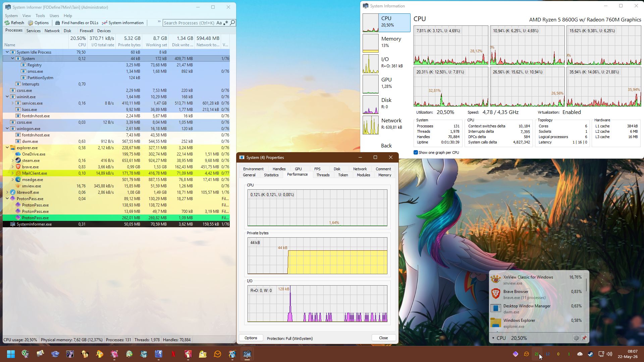Select the MailClient.exe process icon

18,173
